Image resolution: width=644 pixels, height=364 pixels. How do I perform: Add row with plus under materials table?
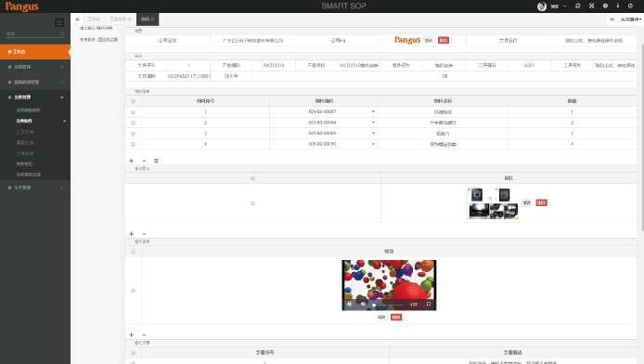tap(132, 161)
